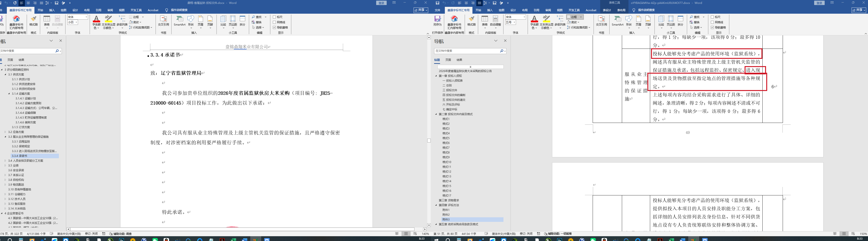868x241 pixels.
Task: Collapse 第四章 评标方法 in right navigation
Action: tap(436, 205)
